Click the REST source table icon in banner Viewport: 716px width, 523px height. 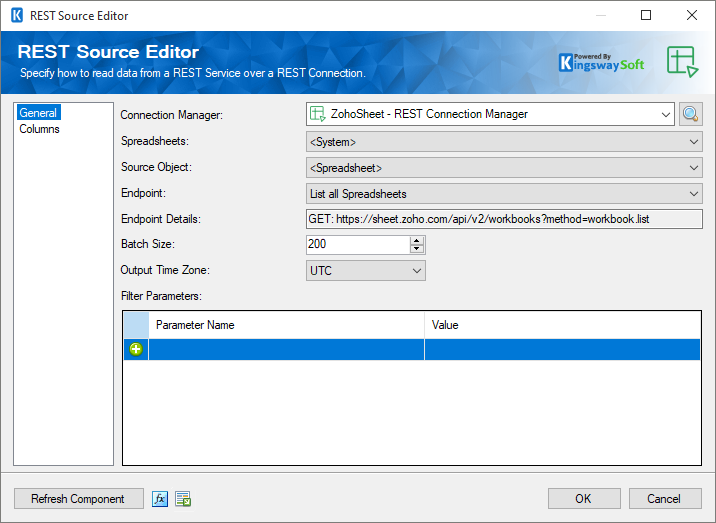click(682, 61)
